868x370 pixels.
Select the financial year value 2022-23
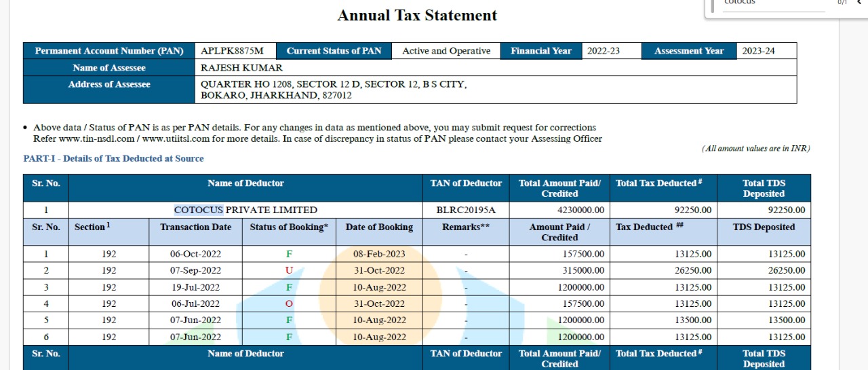pos(604,51)
